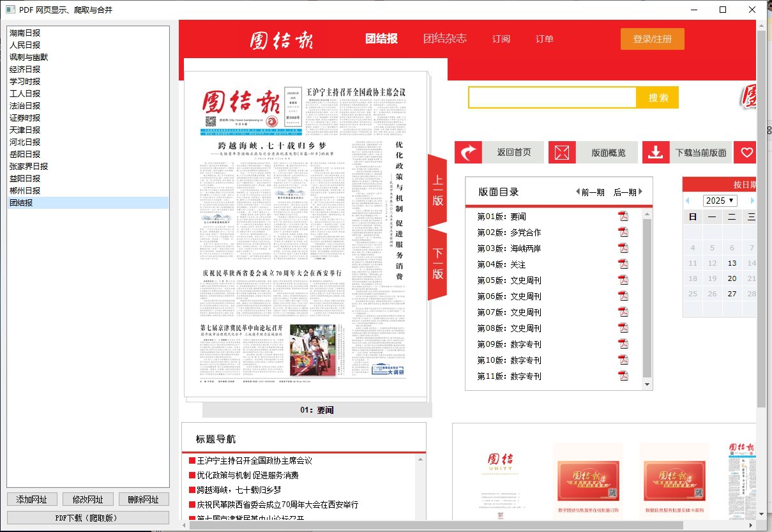772x532 pixels.
Task: Click the 下载当前版面 download icon
Action: (656, 152)
